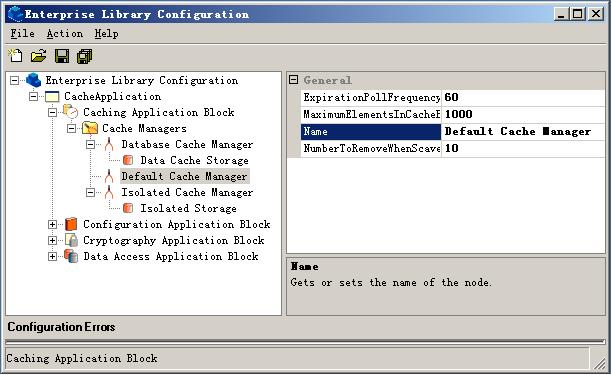Screen dimensions: 612x375
Task: Select the Isolated Cache Manager tree node
Action: [x=187, y=192]
